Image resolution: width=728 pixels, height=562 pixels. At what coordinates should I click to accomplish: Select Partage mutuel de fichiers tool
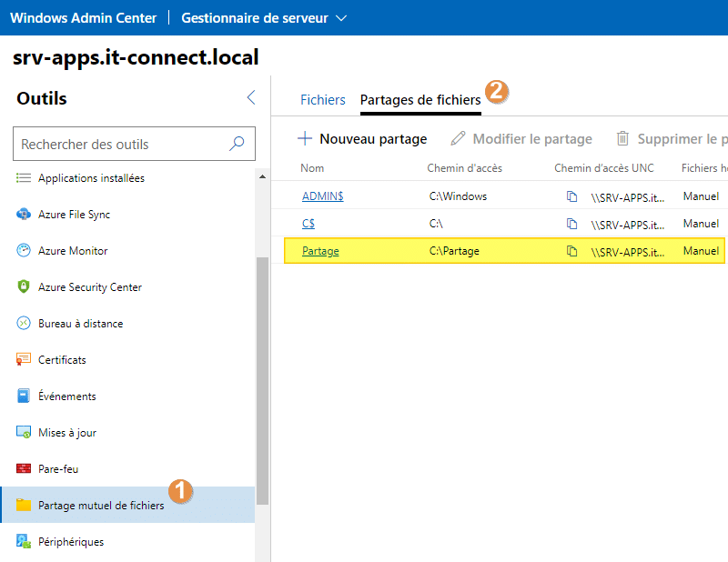pos(100,506)
